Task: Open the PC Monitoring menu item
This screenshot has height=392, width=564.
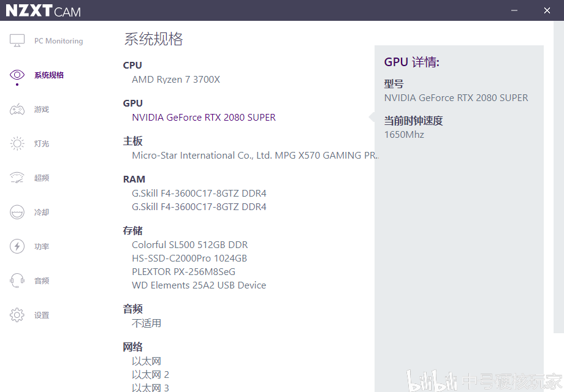Action: click(59, 41)
